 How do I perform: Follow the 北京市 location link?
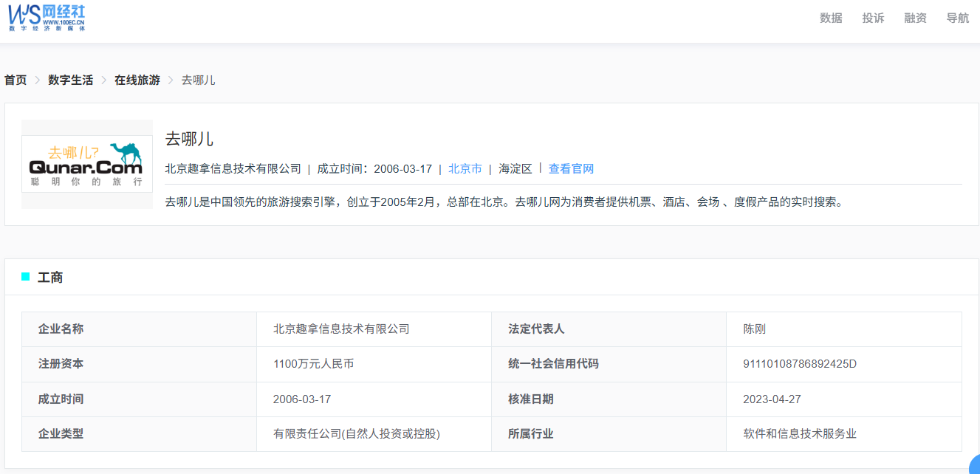465,168
